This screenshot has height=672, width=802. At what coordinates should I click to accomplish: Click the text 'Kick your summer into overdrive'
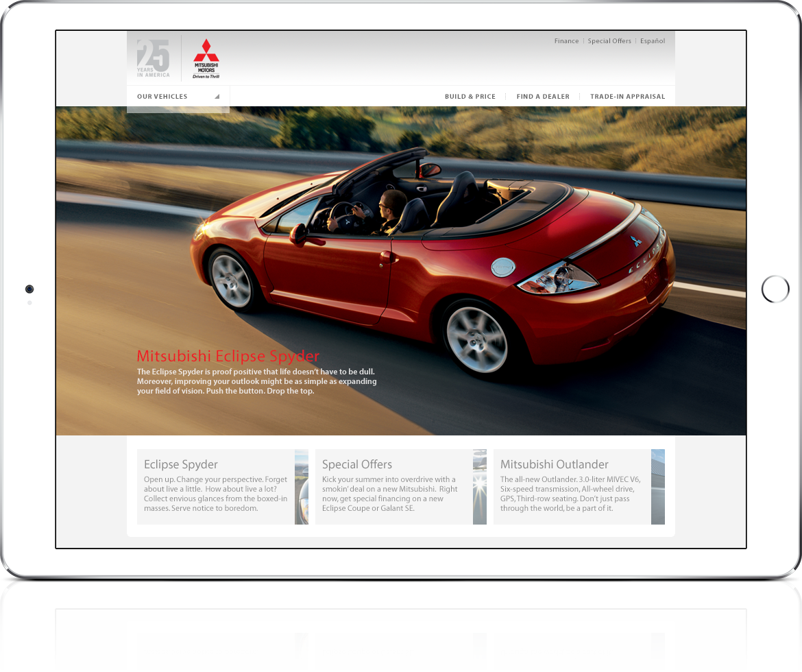377,479
